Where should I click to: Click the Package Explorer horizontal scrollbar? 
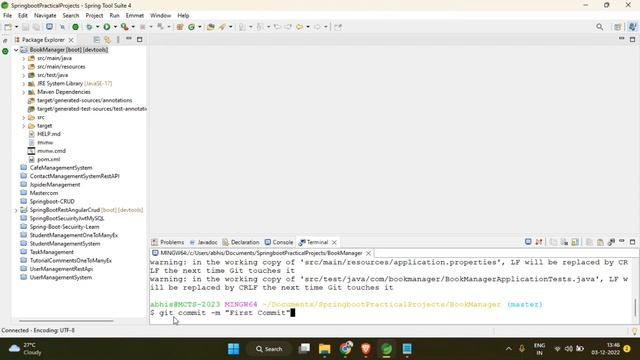click(66, 321)
